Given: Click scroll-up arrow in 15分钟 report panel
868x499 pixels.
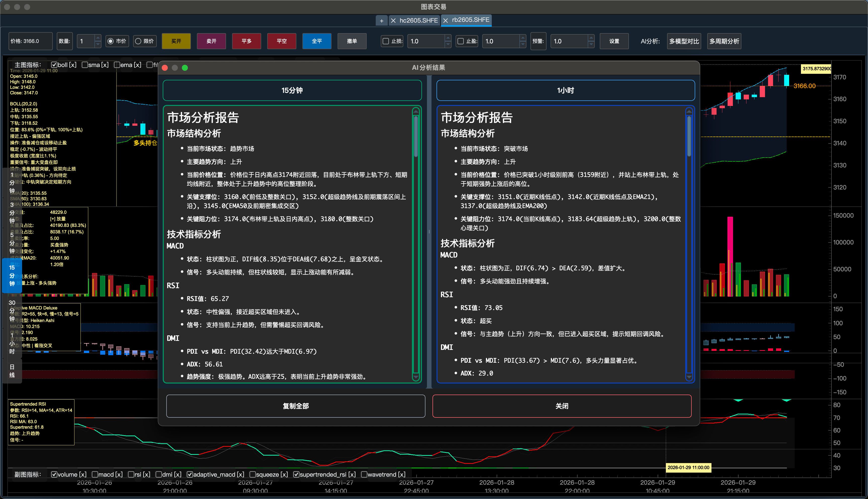Looking at the screenshot, I should (416, 112).
